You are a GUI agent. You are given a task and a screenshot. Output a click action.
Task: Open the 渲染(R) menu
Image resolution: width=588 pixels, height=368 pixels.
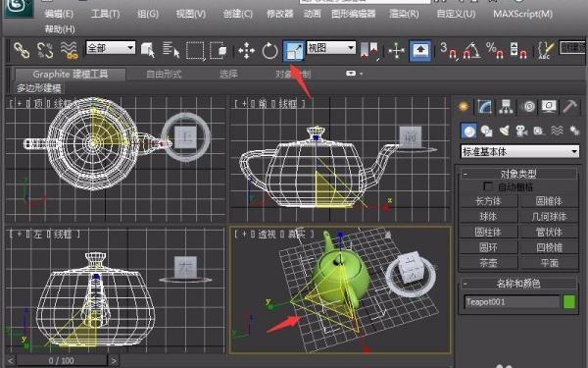[x=404, y=15]
